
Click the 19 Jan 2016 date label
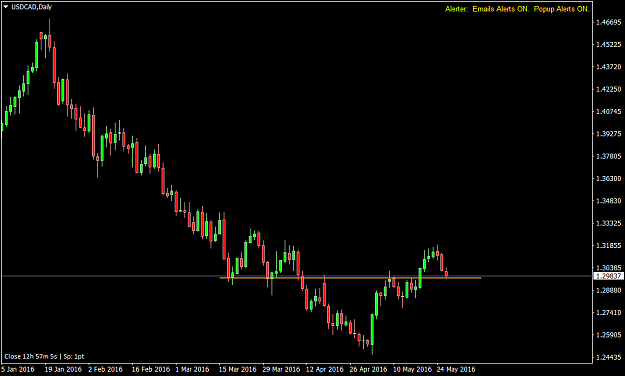coord(63,369)
